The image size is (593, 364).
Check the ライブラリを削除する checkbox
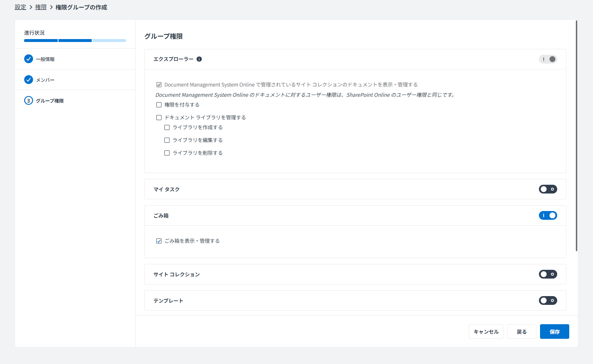(x=167, y=153)
